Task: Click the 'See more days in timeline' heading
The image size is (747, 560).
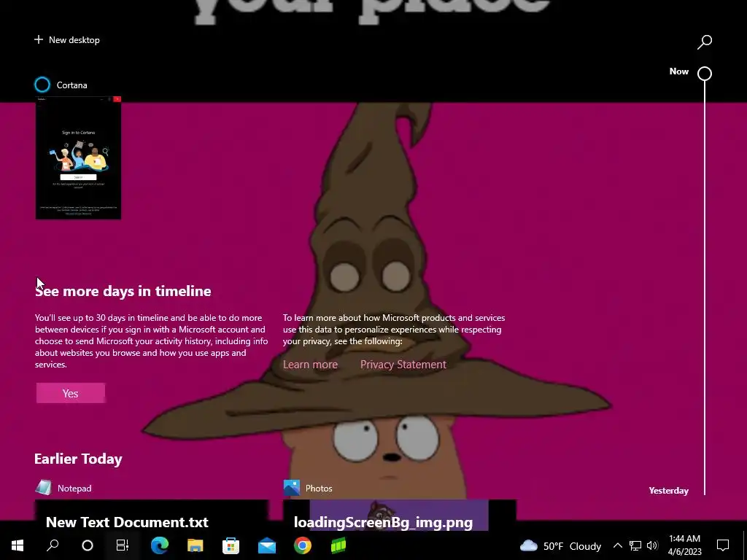Action: (123, 291)
